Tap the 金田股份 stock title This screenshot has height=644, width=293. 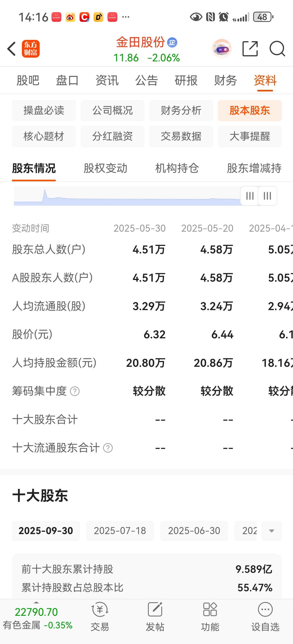click(x=140, y=42)
